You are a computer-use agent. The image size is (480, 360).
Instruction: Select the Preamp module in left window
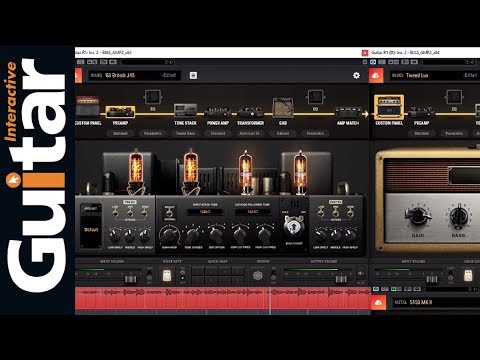[x=120, y=112]
